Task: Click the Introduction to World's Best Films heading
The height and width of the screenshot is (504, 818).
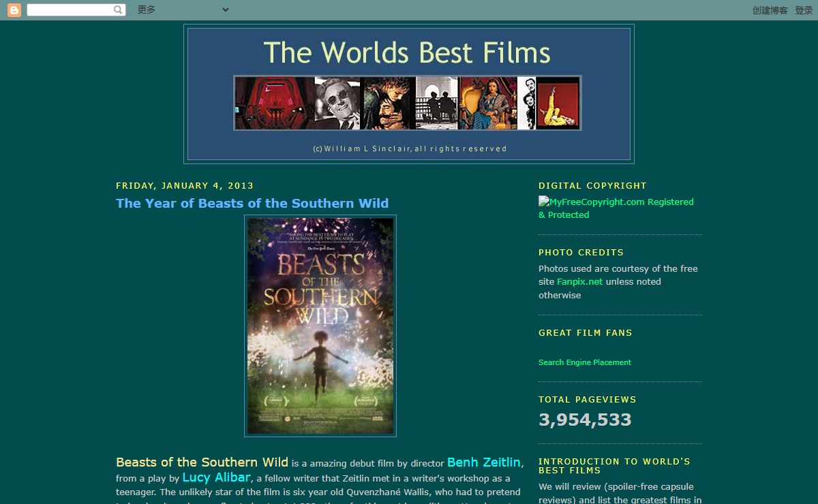Action: click(614, 466)
